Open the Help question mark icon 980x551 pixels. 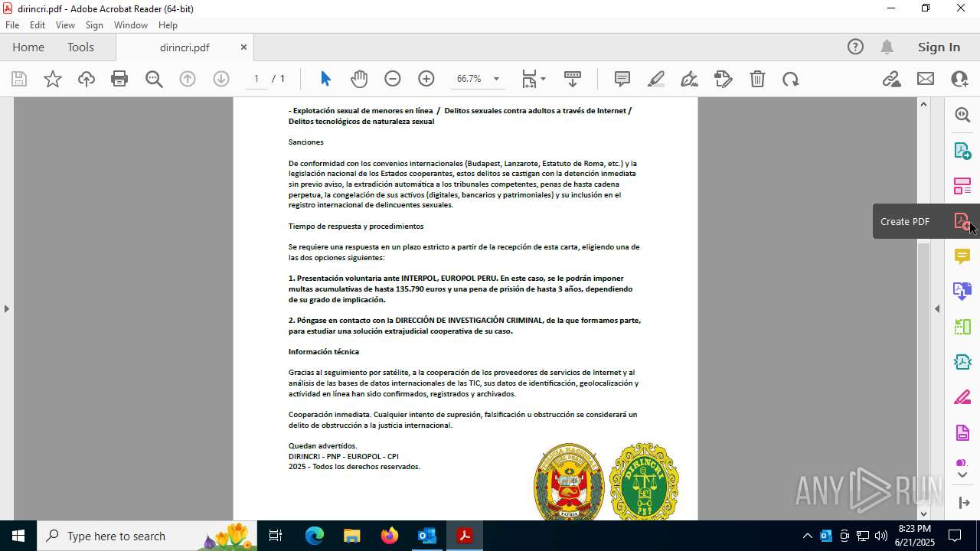pos(855,47)
